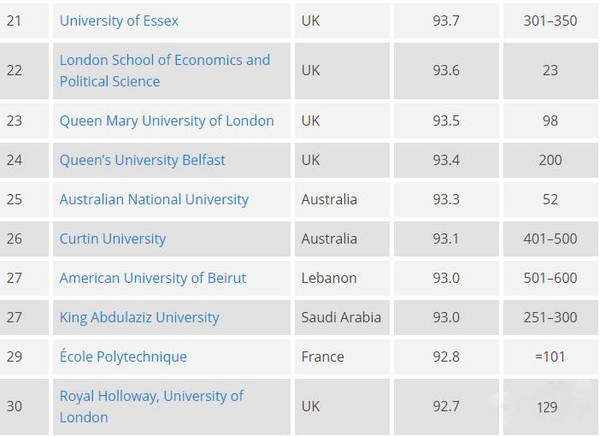This screenshot has height=436, width=600.
Task: Select the 92.7 score cell
Action: click(x=446, y=407)
